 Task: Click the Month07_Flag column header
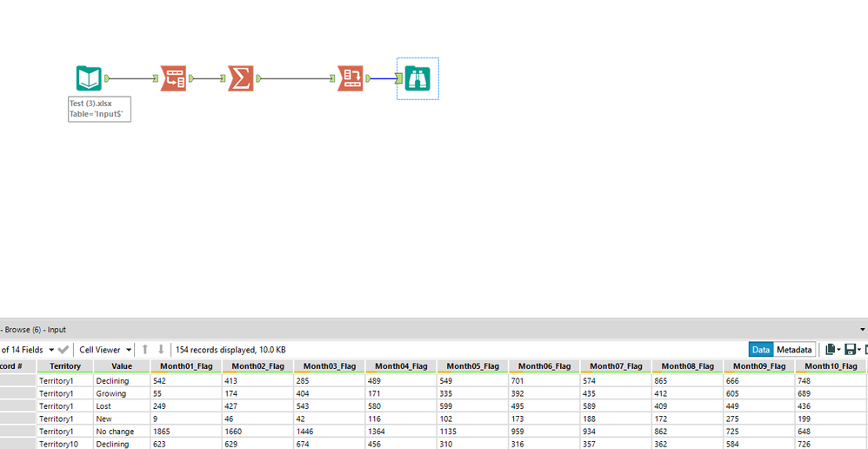(616, 366)
